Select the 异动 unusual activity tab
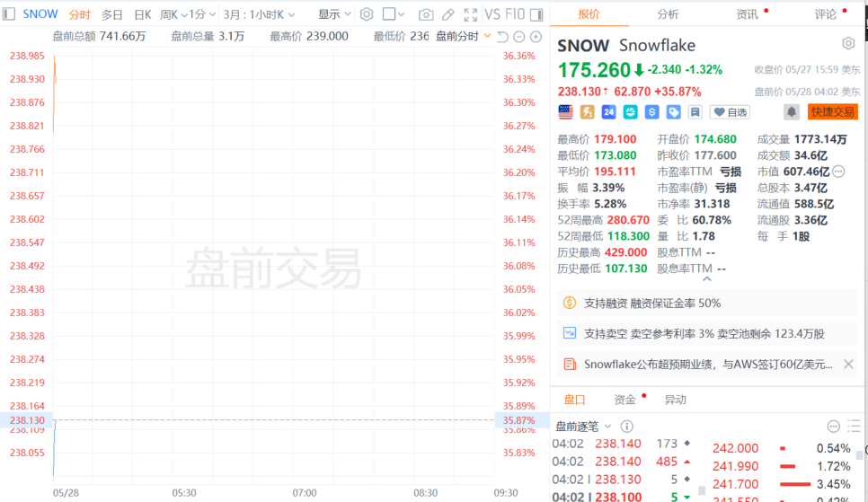 (676, 400)
